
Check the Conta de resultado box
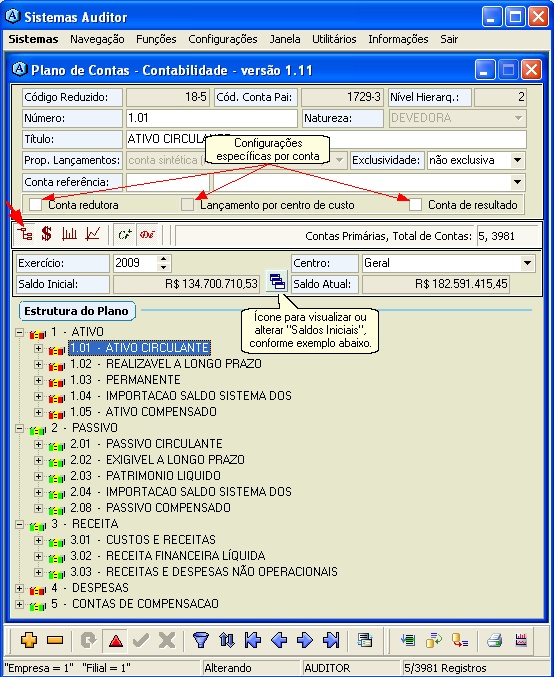(415, 205)
